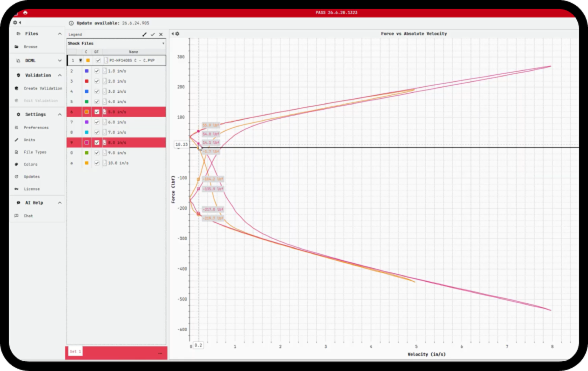588x371 pixels.
Task: Collapse the Settings section chevron
Action: pos(60,114)
